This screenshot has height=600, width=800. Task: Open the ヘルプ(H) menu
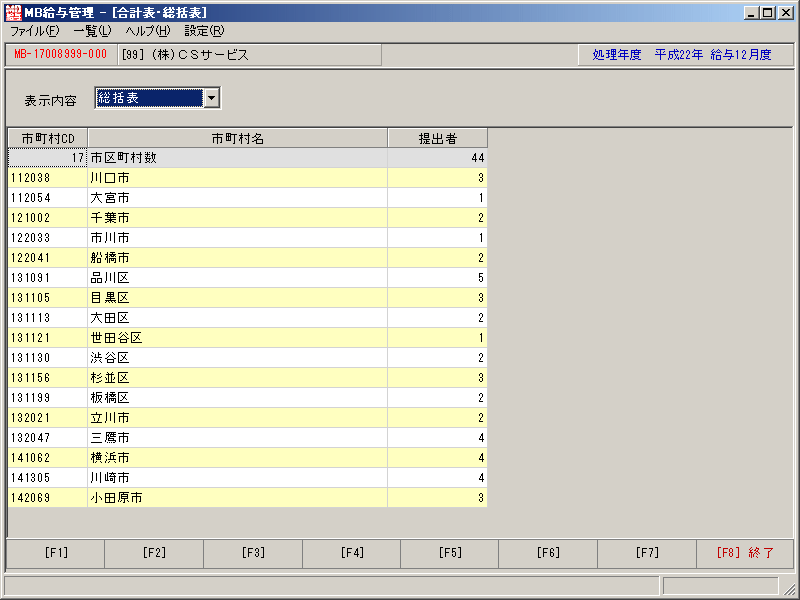tap(147, 31)
